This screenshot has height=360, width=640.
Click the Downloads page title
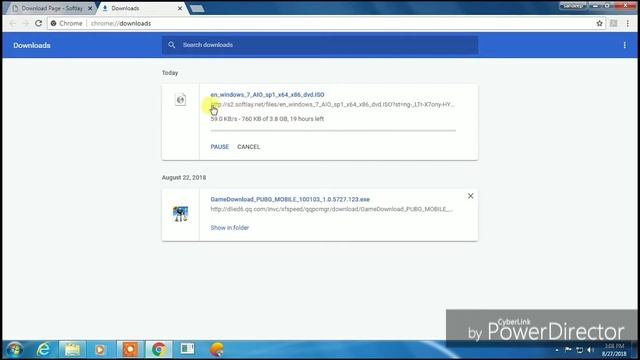click(x=32, y=45)
